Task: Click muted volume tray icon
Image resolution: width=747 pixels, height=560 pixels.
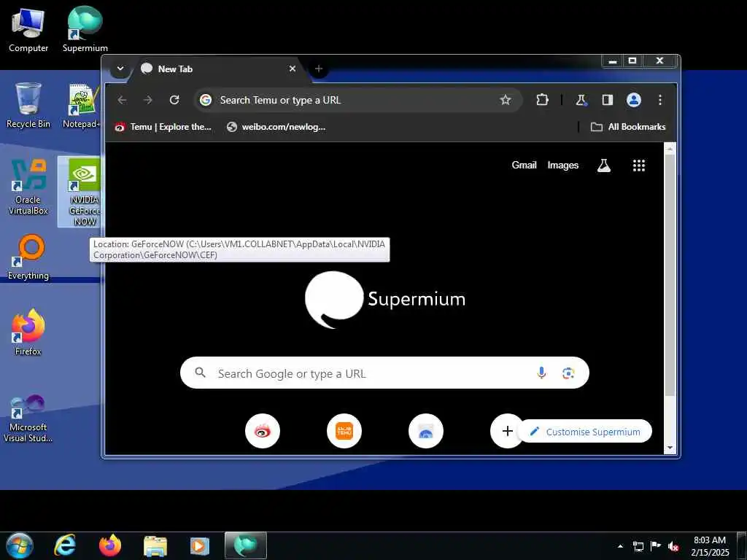Action: 673,546
